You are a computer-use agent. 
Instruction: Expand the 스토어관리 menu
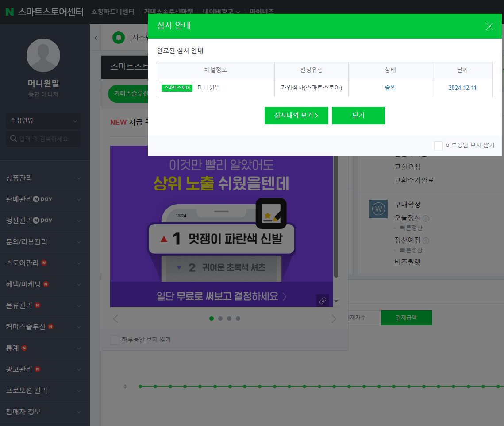click(x=45, y=263)
